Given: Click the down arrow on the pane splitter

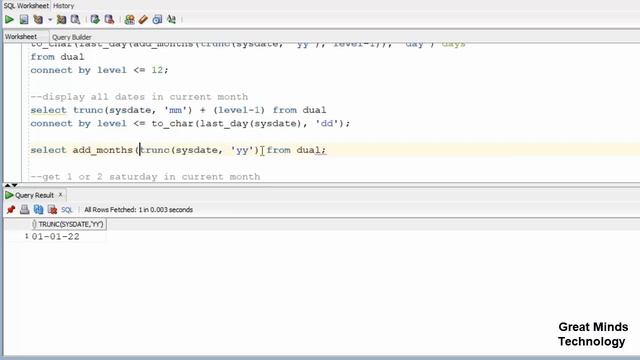Looking at the screenshot, I should [15, 185].
